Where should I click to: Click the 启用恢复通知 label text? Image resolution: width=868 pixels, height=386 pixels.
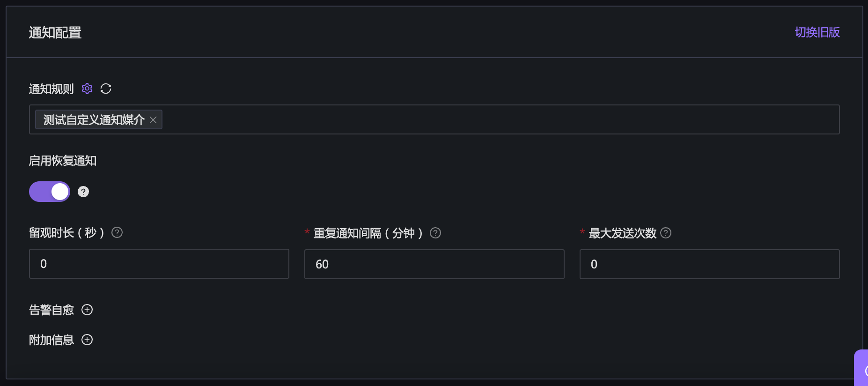pos(63,161)
